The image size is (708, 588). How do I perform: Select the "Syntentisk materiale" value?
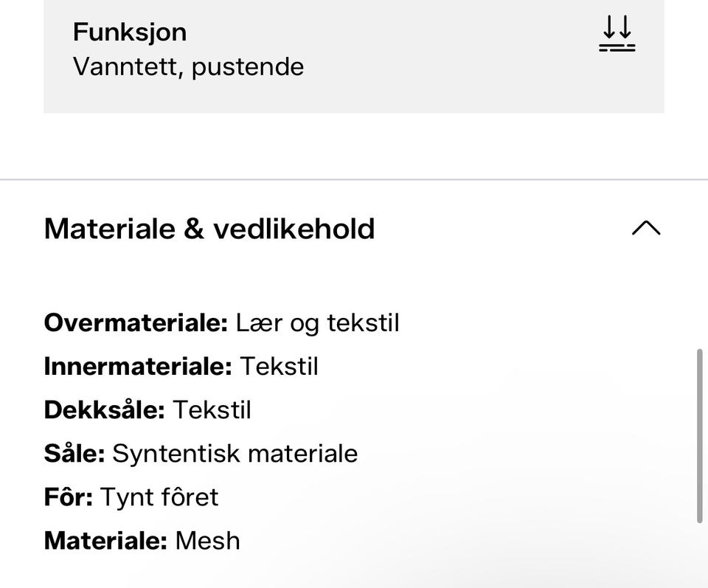tap(235, 453)
